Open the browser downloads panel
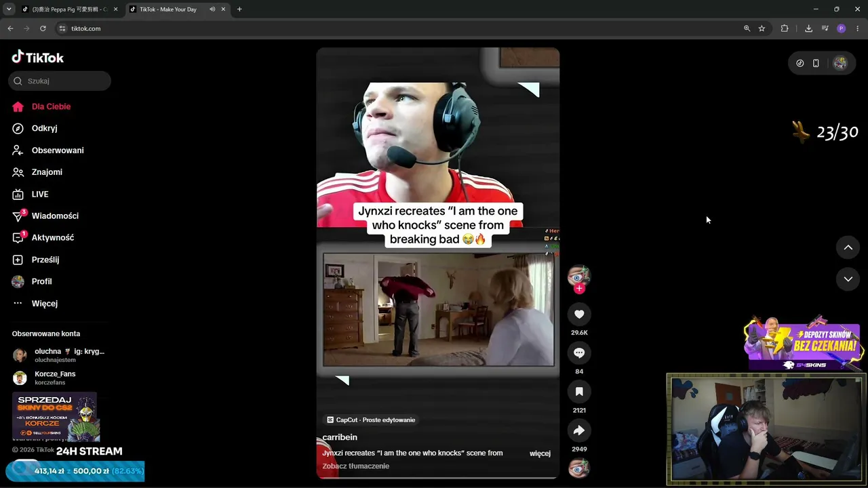 [808, 28]
